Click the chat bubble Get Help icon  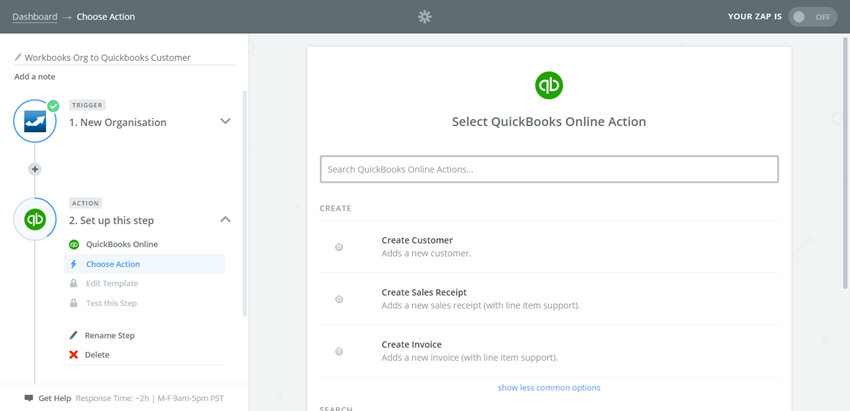(x=29, y=398)
